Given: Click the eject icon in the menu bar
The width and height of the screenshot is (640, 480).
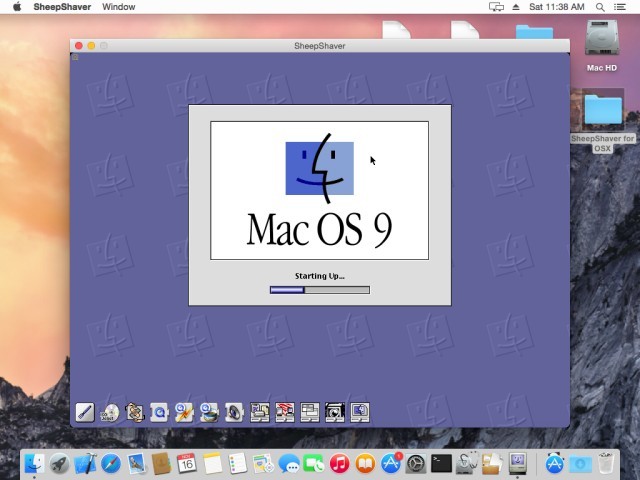Looking at the screenshot, I should (x=516, y=7).
